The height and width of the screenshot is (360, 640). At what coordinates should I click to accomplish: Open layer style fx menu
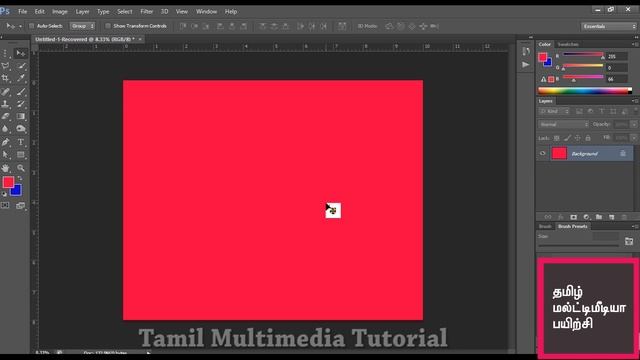click(x=561, y=217)
